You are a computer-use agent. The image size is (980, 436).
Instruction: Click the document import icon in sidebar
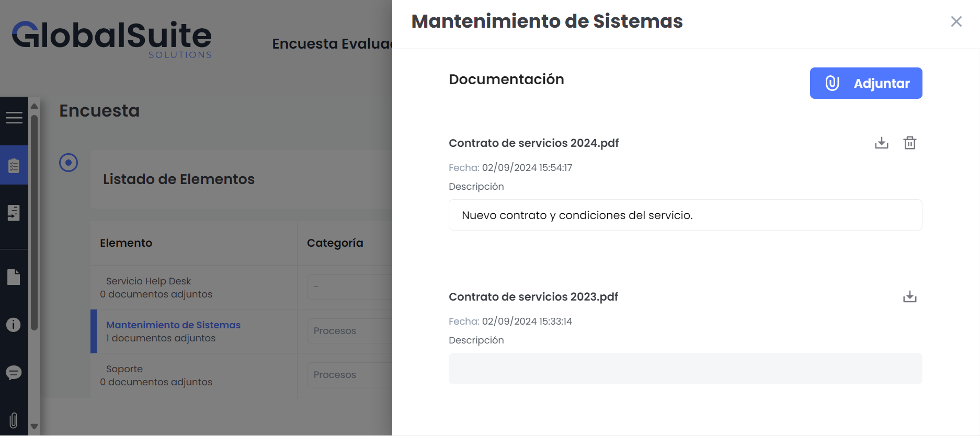pos(14,213)
